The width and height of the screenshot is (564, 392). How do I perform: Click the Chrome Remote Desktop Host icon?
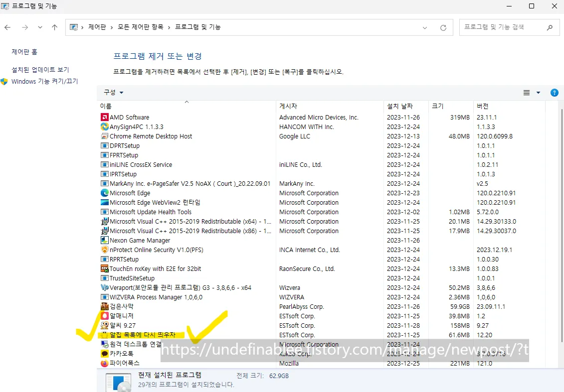(104, 136)
